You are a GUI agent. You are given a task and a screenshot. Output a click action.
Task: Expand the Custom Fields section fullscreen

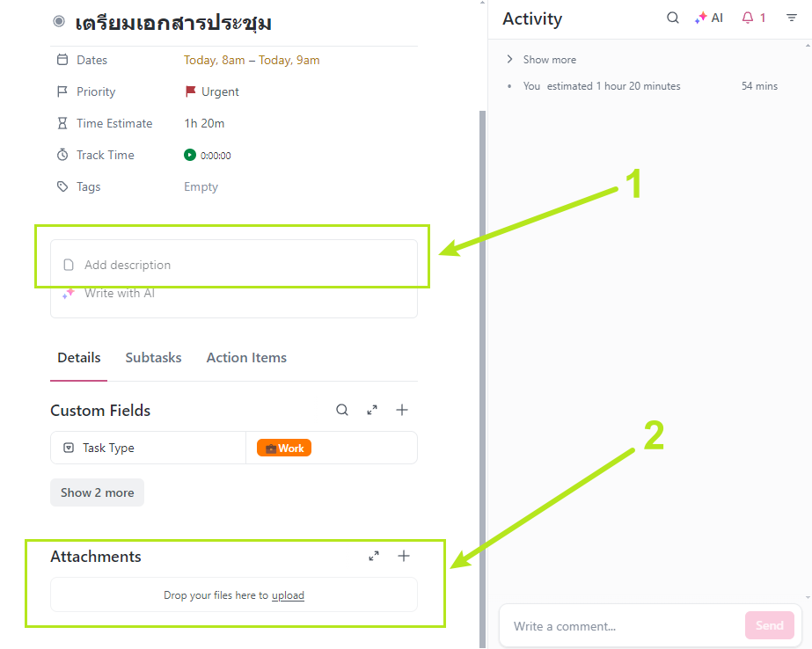tap(372, 410)
